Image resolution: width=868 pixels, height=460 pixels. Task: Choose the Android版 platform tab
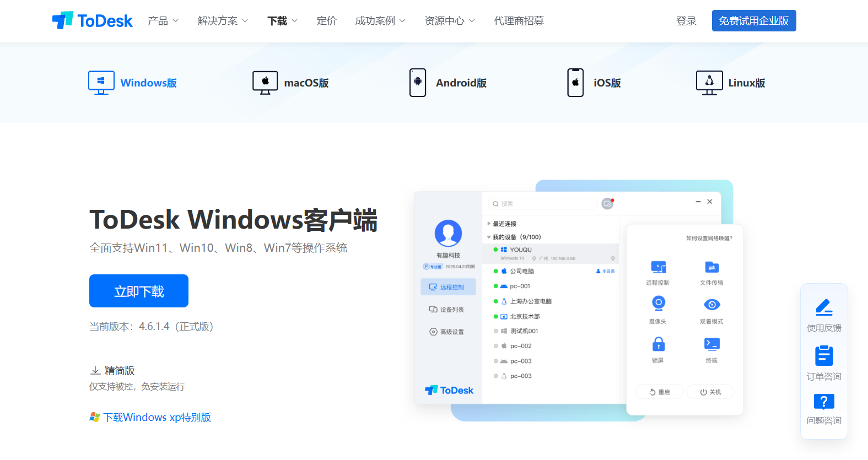pos(448,83)
